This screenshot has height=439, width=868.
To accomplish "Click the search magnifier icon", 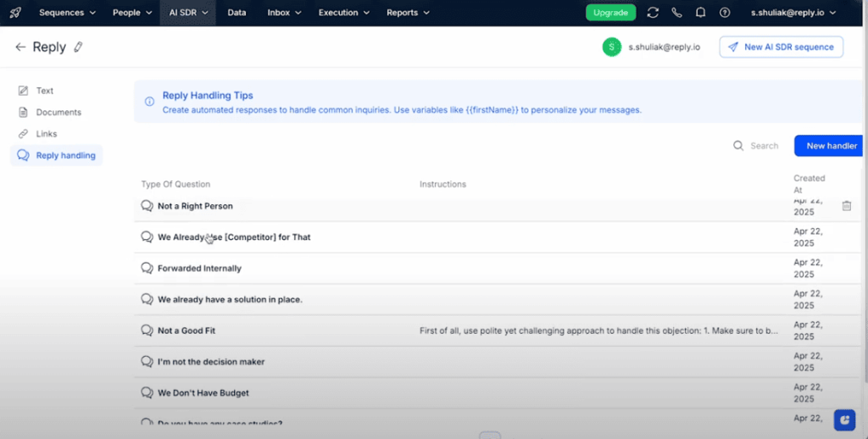I will (x=738, y=146).
